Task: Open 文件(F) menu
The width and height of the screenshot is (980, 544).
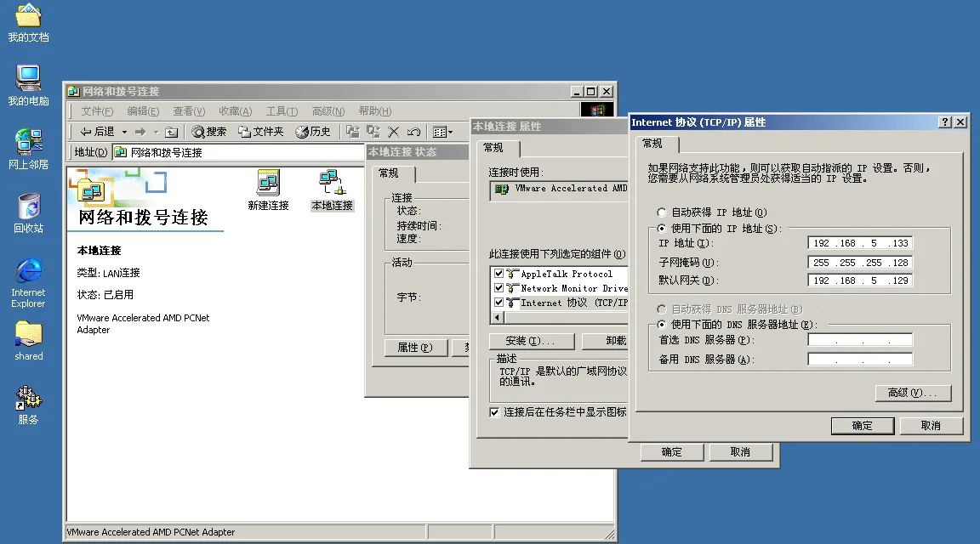Action: point(97,111)
